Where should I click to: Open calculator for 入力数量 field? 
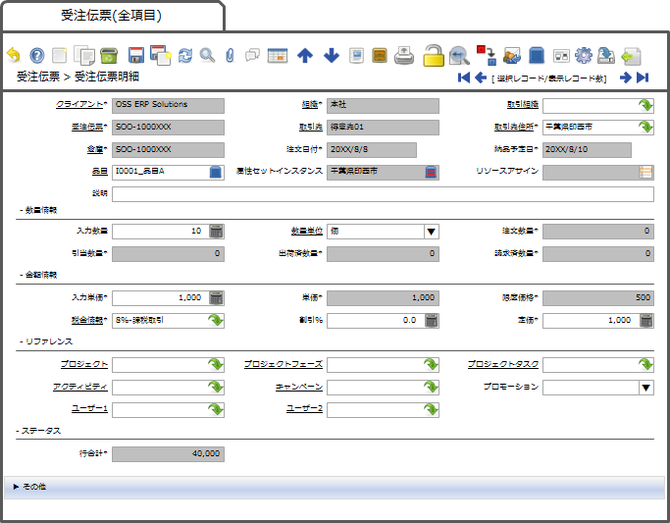(x=216, y=231)
